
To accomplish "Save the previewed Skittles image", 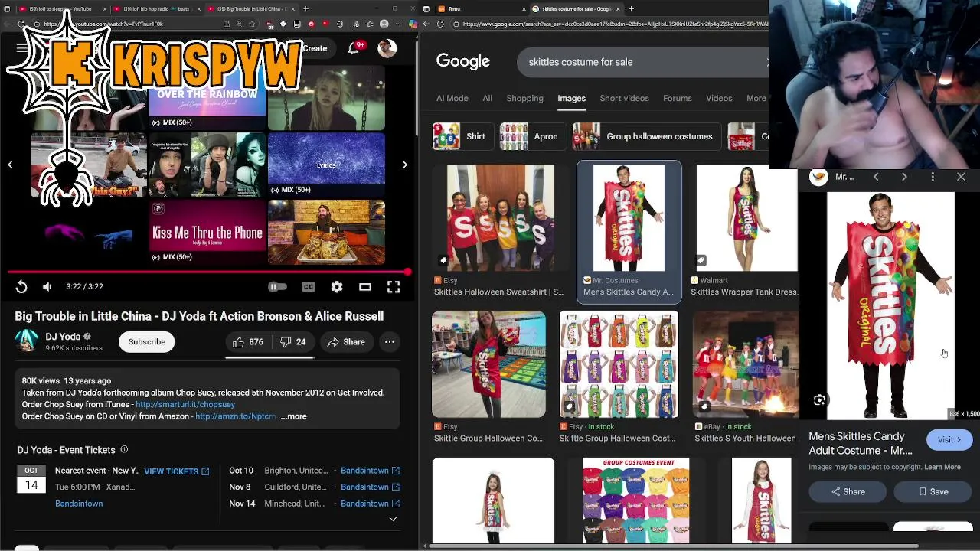I will coord(933,492).
